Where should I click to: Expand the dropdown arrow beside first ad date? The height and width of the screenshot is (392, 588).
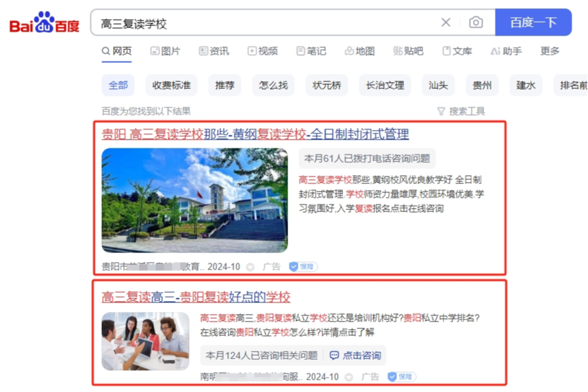click(x=250, y=267)
